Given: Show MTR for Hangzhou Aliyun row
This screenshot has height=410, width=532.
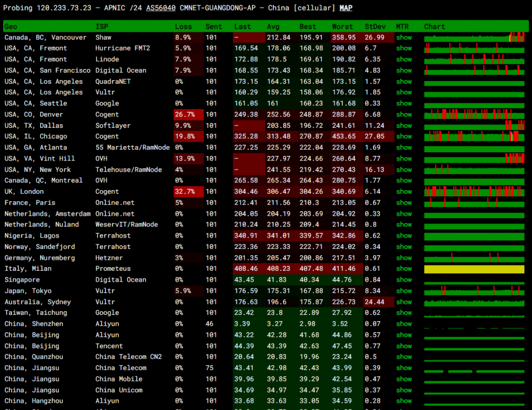Looking at the screenshot, I should point(404,401).
